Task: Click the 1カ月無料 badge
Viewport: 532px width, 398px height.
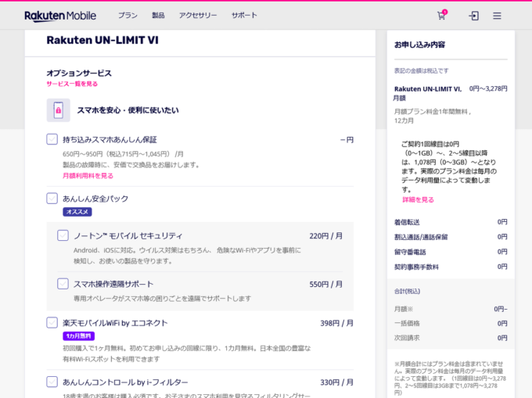Action: pos(79,336)
